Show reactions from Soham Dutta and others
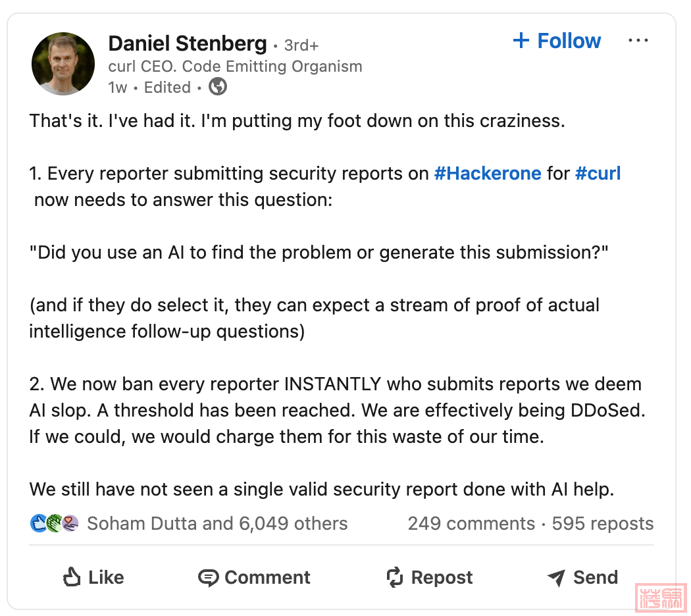Viewport: 691px width, 616px height. tap(217, 524)
